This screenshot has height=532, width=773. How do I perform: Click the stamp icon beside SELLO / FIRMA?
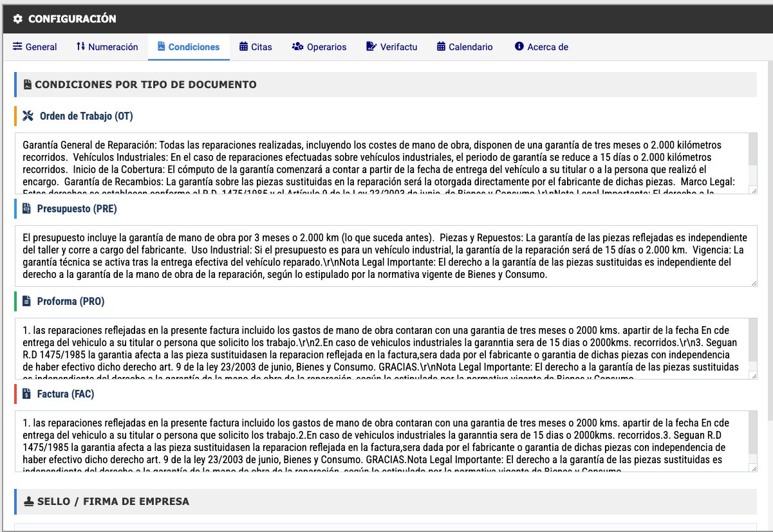point(28,501)
